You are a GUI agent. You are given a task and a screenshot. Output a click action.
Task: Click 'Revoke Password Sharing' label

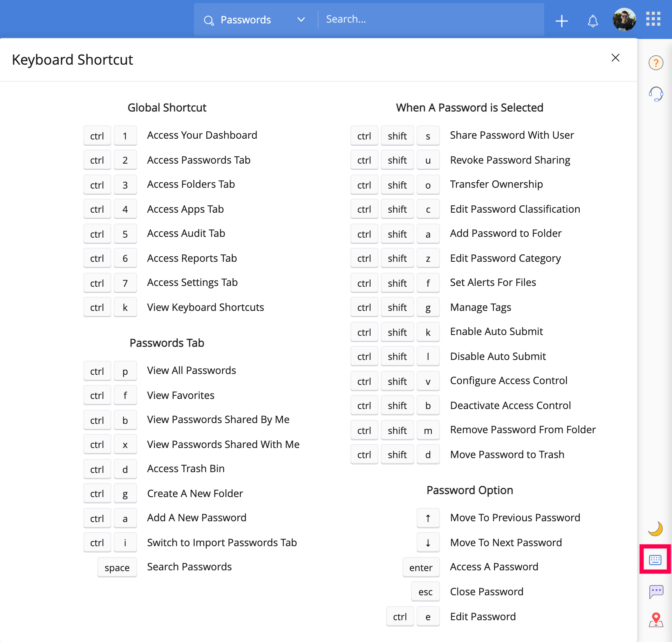[510, 160]
